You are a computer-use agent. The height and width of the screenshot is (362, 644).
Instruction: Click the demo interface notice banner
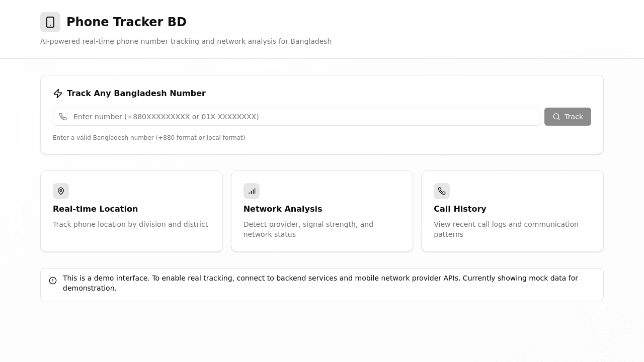[322, 284]
